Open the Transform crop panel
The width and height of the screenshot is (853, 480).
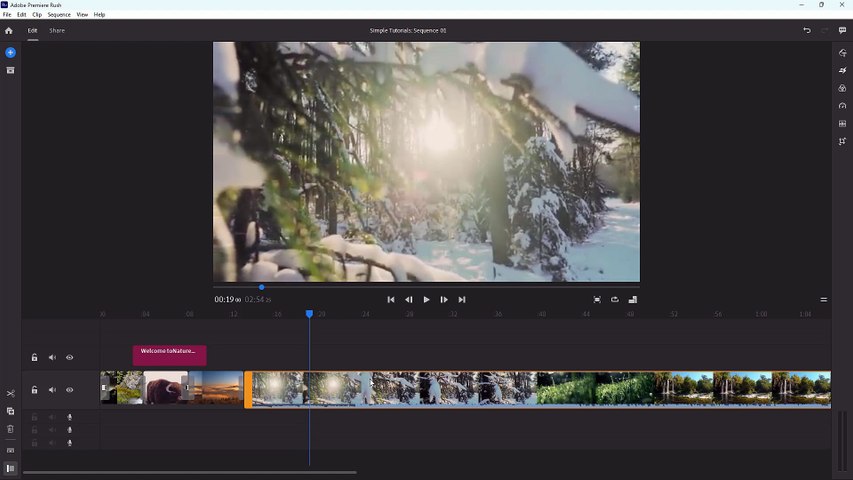click(x=842, y=142)
